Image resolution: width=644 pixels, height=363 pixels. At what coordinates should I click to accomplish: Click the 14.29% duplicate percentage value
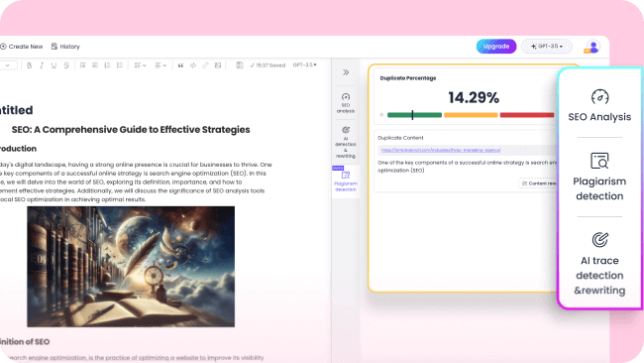tap(474, 98)
